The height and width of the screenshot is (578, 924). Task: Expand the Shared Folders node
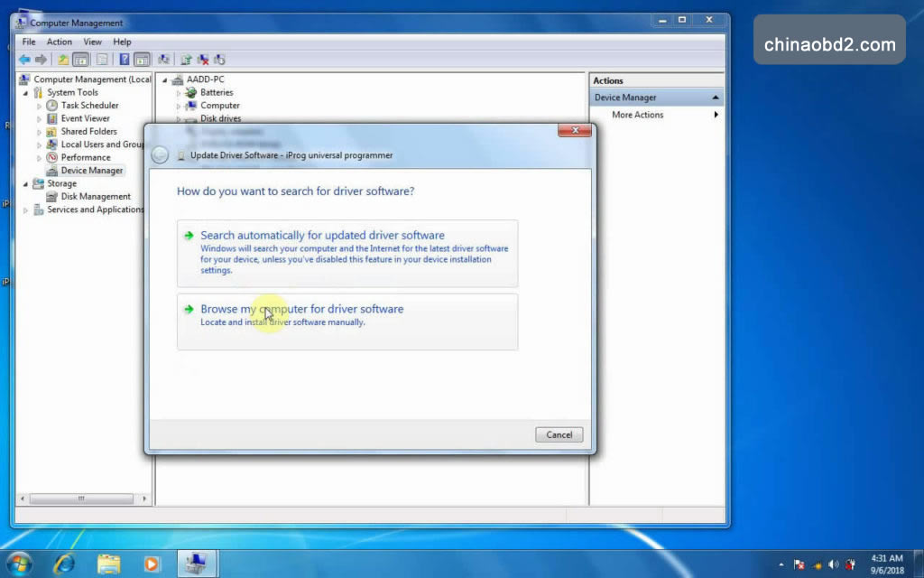point(39,132)
